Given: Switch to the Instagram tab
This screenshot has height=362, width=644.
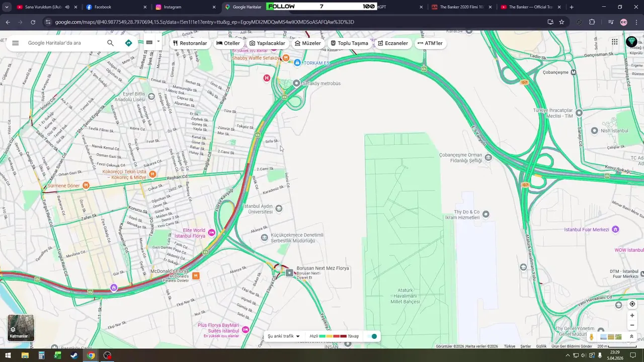Looking at the screenshot, I should pyautogui.click(x=185, y=7).
